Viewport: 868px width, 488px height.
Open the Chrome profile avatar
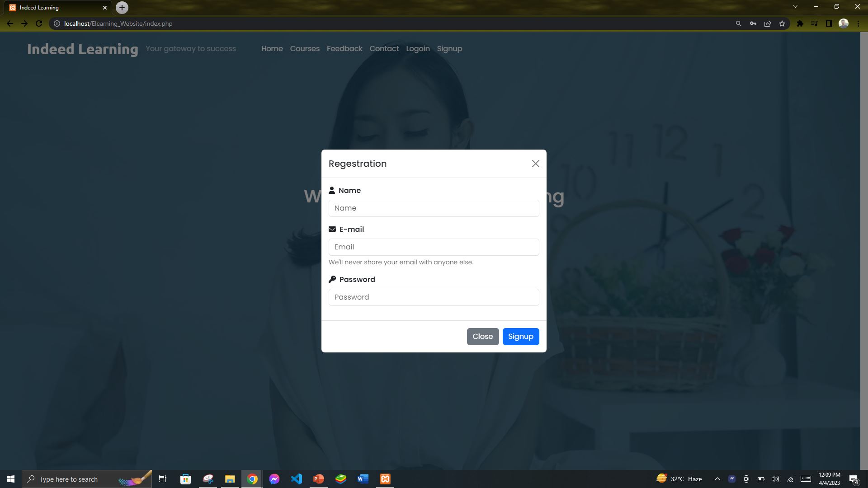[844, 23]
